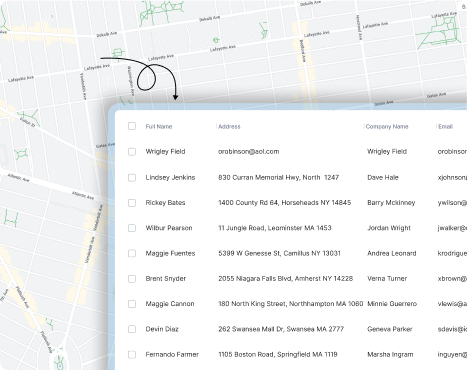Click company name Verna Turner
The height and width of the screenshot is (370, 467).
pos(387,279)
